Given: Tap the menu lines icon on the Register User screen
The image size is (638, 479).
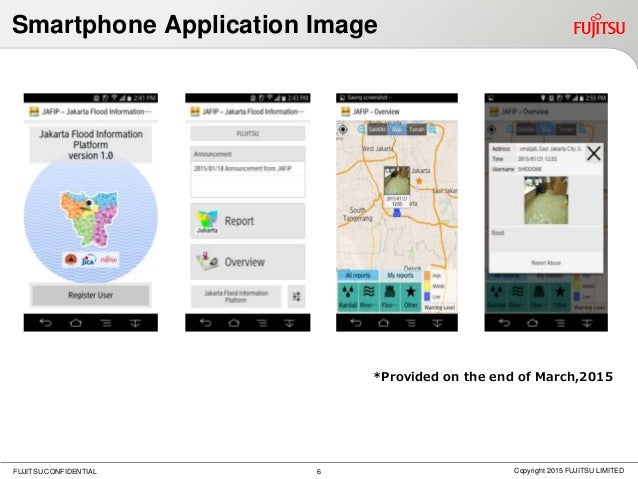Looking at the screenshot, I should pos(106,323).
